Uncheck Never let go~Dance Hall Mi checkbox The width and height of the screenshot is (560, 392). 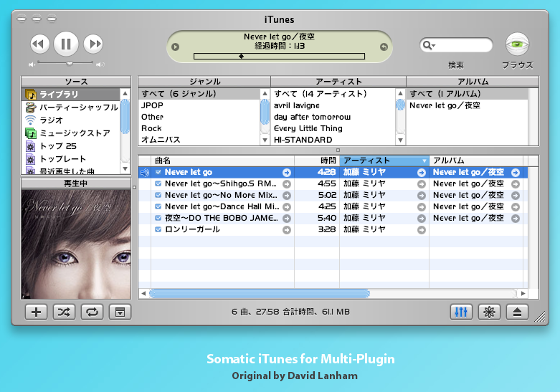(x=158, y=206)
